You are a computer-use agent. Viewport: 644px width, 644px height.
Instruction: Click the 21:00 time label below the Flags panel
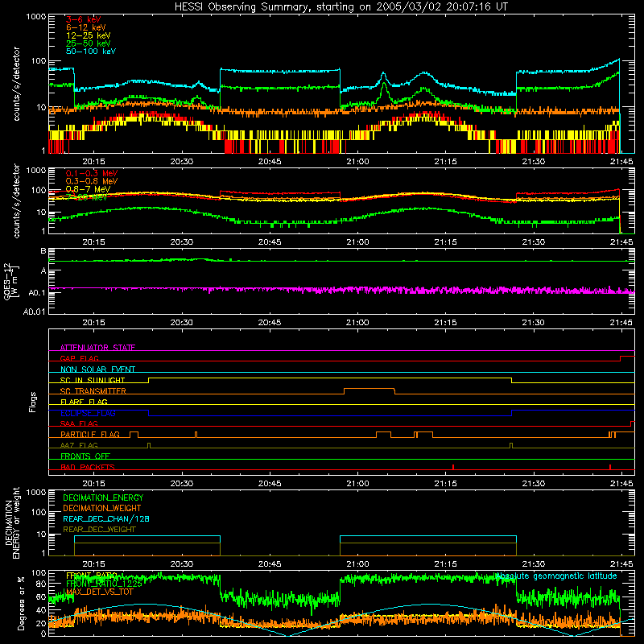point(357,483)
